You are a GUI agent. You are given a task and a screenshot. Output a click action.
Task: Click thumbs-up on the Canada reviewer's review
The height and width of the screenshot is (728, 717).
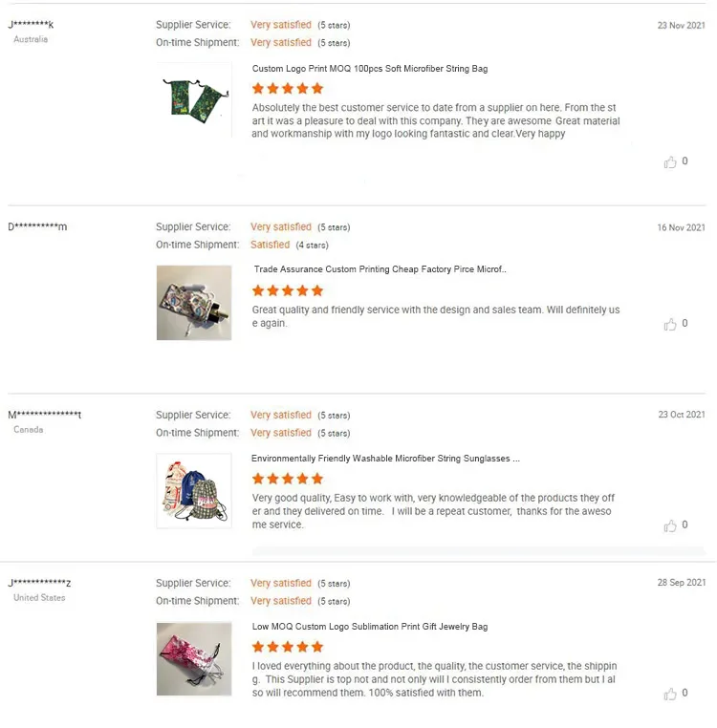pos(670,526)
